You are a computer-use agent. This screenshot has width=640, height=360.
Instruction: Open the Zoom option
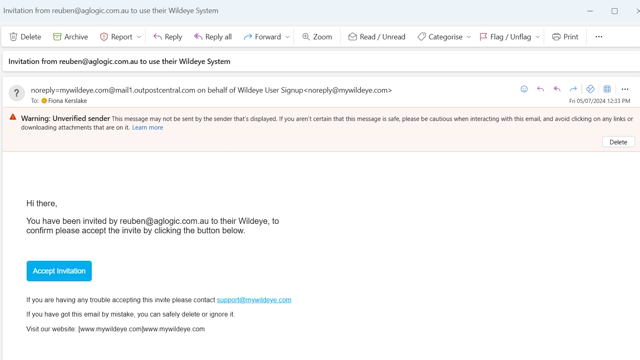[317, 37]
